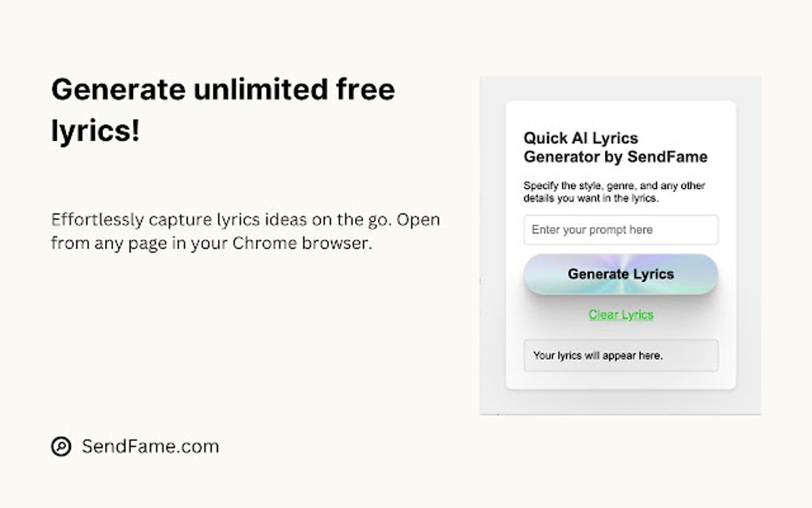Click the word 'Effortlessly' in the description

(x=97, y=220)
